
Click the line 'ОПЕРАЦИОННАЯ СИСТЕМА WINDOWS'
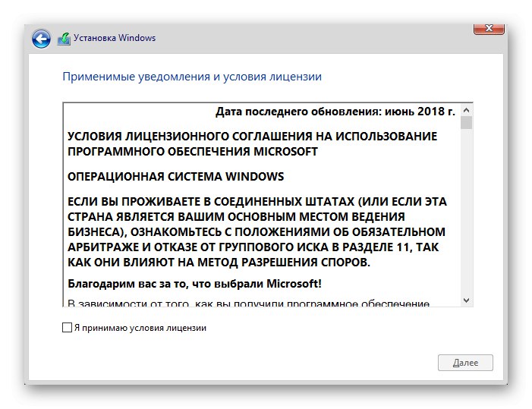tap(176, 176)
